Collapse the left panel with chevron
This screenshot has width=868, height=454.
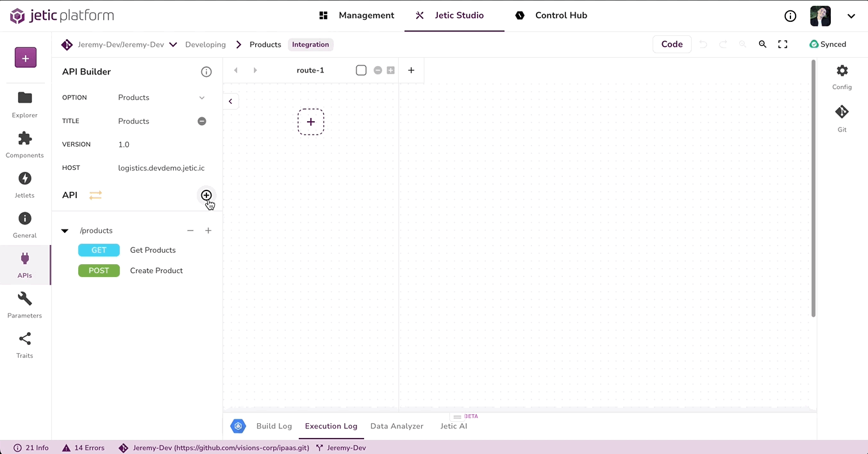(x=231, y=101)
